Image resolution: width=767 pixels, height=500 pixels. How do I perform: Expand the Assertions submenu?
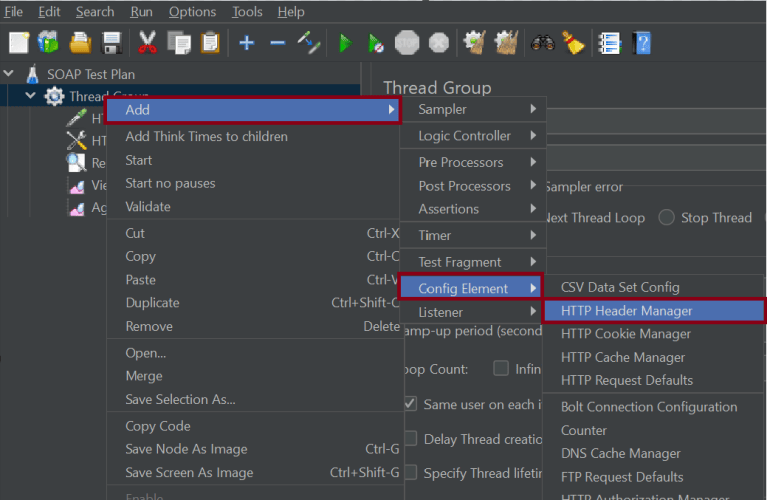(x=473, y=209)
